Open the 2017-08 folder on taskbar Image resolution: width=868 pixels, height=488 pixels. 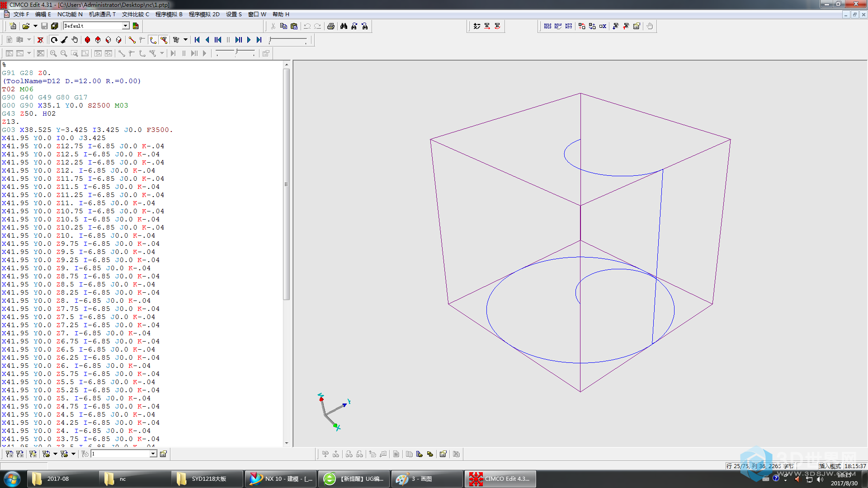(x=63, y=479)
